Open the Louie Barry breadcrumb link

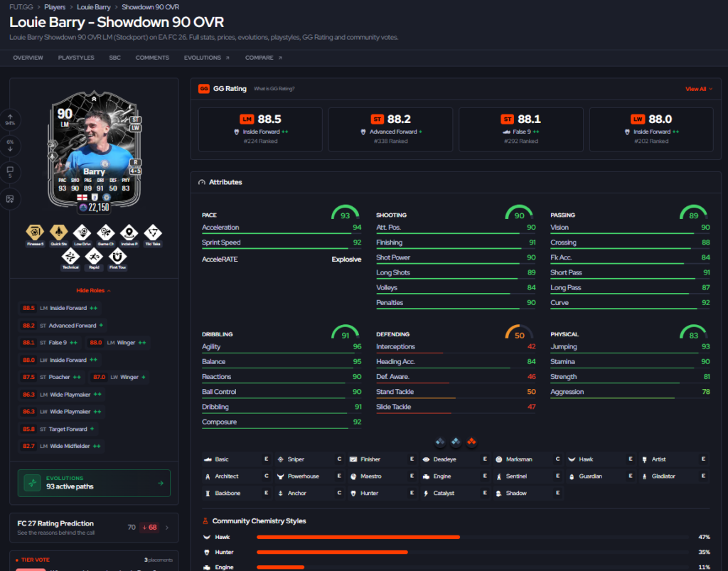[x=94, y=7]
